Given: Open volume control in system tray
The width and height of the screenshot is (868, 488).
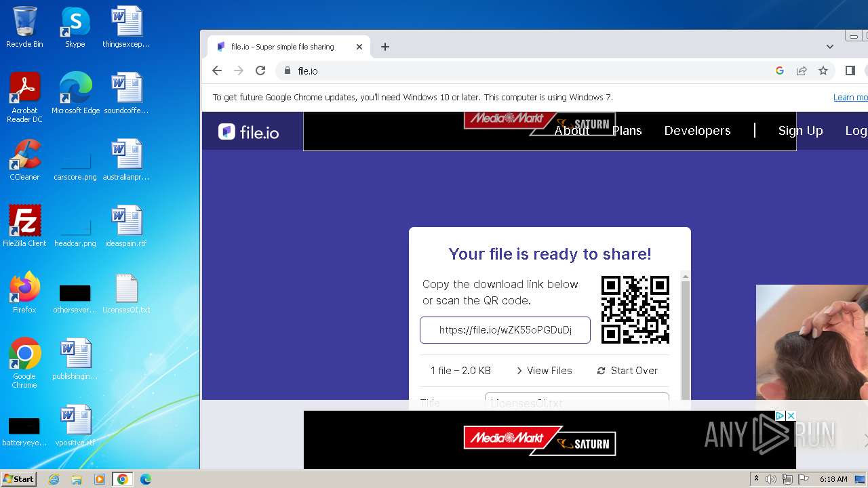Looking at the screenshot, I should click(x=771, y=479).
